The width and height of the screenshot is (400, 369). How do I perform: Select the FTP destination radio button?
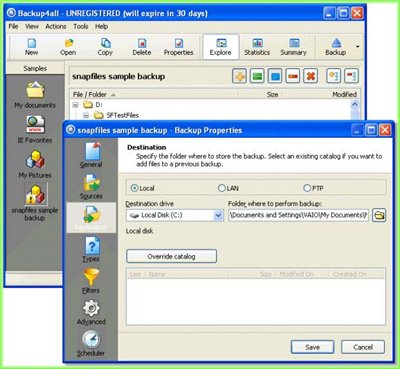coord(307,188)
